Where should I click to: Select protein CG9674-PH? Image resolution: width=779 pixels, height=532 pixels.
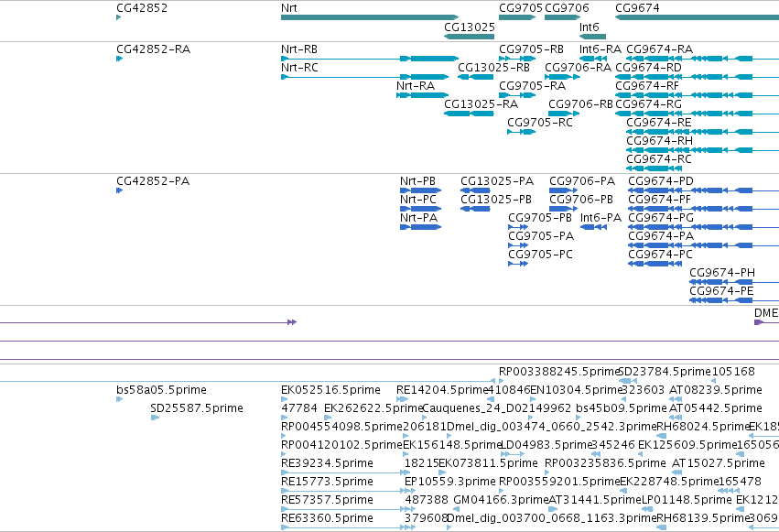coord(734,282)
